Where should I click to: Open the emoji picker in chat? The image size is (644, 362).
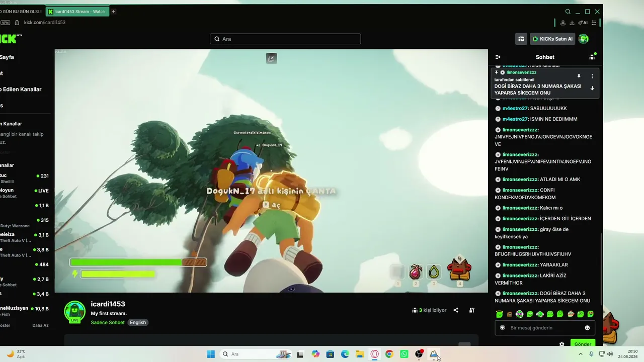coord(587,328)
